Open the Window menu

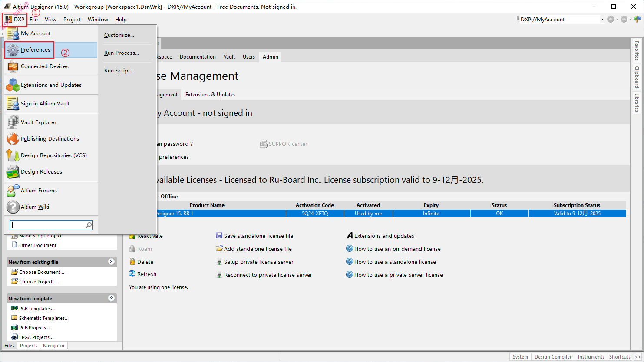[x=98, y=20]
